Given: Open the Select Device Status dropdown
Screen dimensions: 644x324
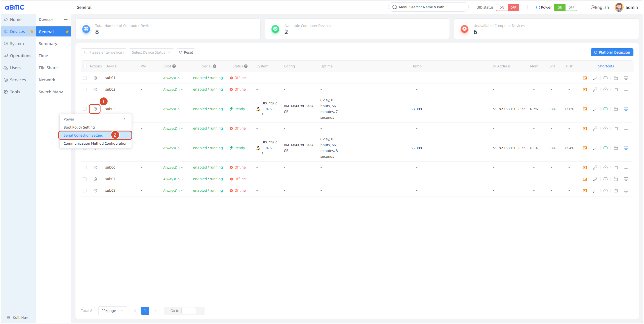Looking at the screenshot, I should pyautogui.click(x=151, y=52).
